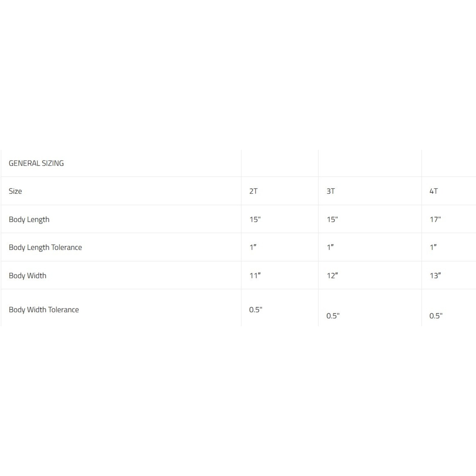This screenshot has height=476, width=476.
Task: Select the Body Width row label
Action: (27, 276)
